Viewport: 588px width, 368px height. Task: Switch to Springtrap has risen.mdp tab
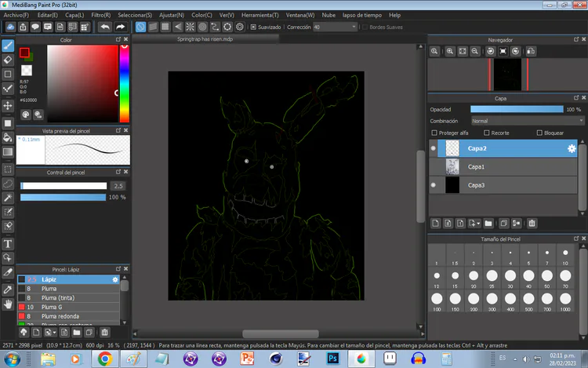tap(205, 38)
